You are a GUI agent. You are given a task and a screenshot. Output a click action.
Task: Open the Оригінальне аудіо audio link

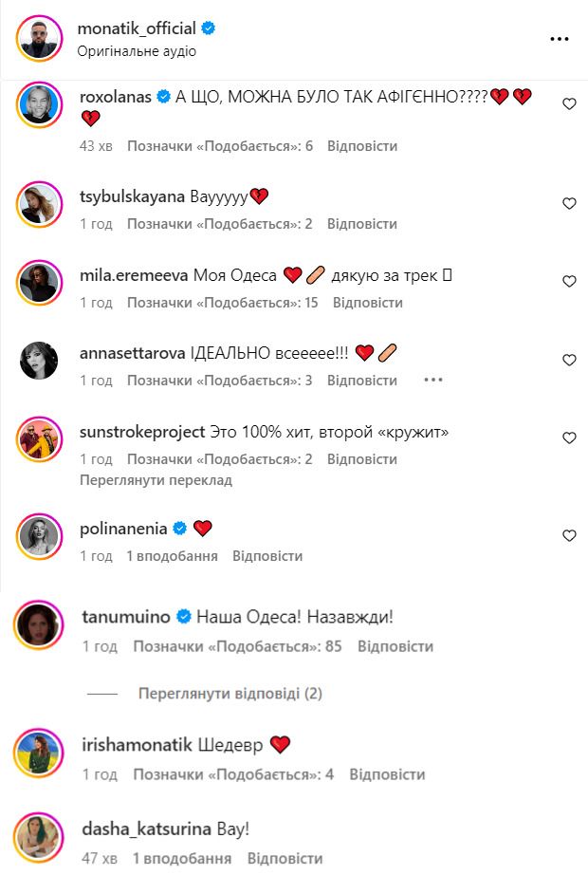coord(137,51)
